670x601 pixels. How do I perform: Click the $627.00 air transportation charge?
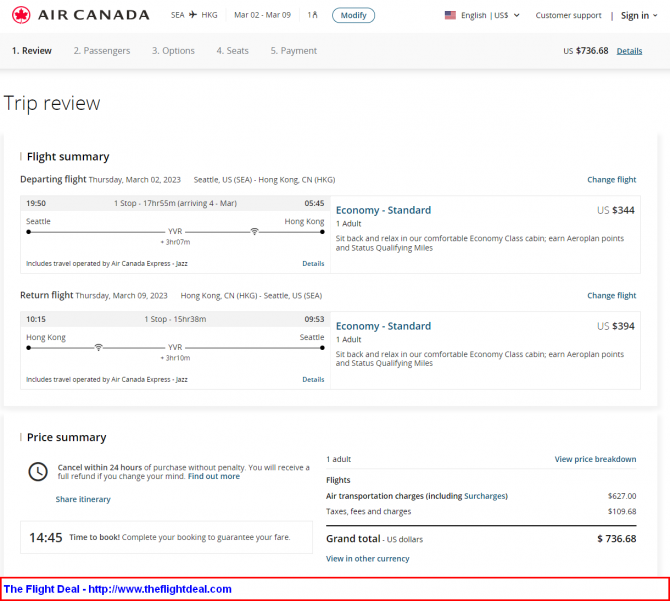(x=622, y=496)
